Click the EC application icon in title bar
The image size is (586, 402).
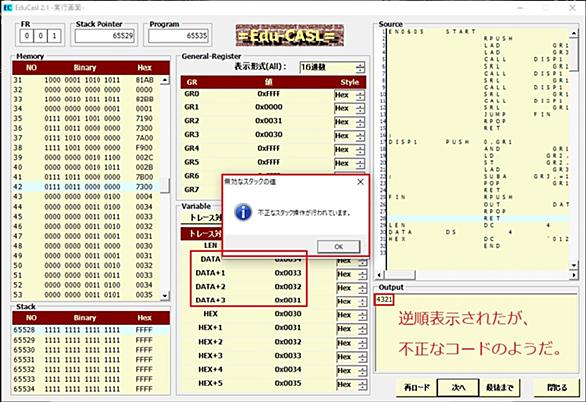[8, 7]
